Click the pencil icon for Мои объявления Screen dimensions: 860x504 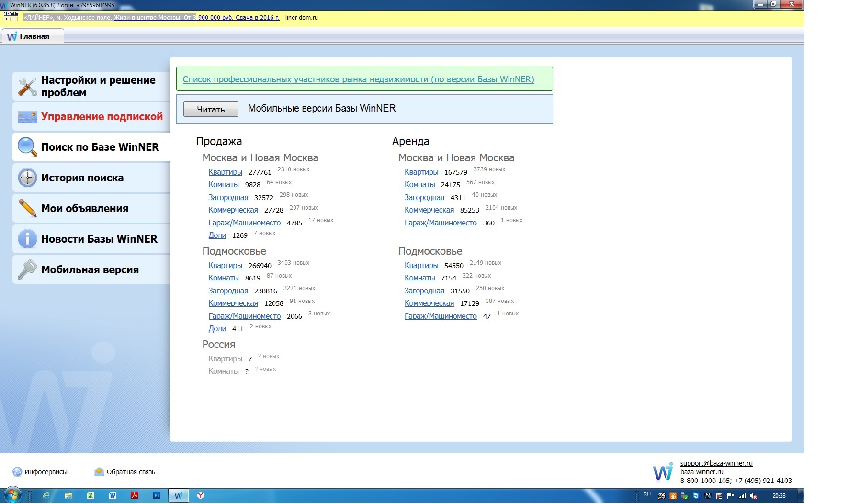click(x=27, y=208)
